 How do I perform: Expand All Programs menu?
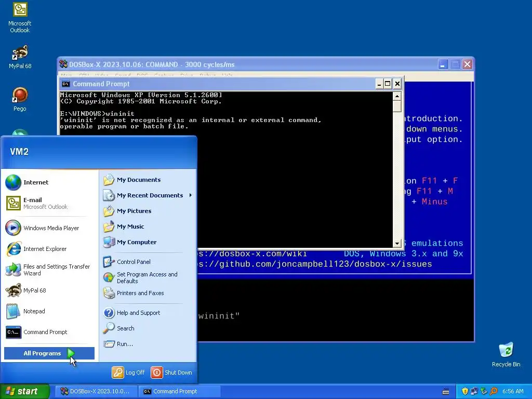coord(49,353)
